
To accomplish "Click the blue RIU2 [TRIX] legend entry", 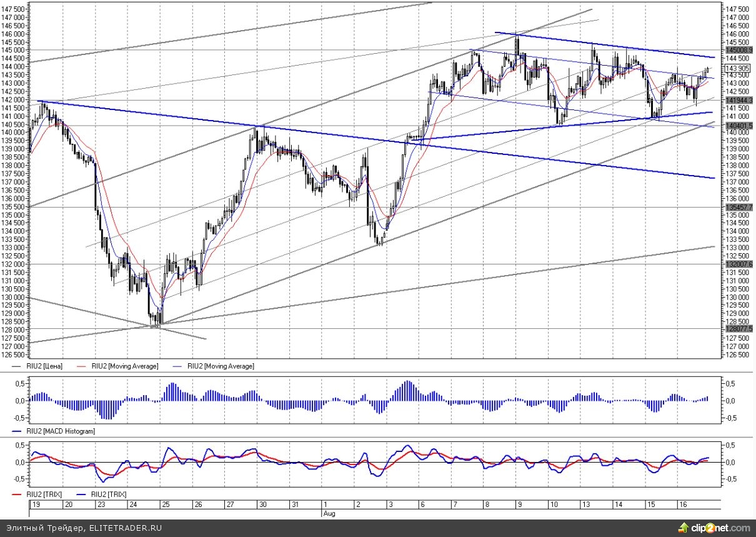I will click(x=107, y=494).
